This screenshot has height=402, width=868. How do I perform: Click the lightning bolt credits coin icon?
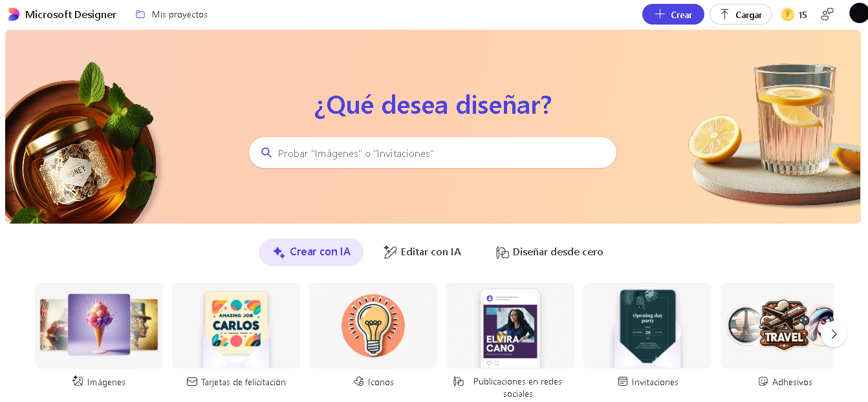[x=787, y=14]
